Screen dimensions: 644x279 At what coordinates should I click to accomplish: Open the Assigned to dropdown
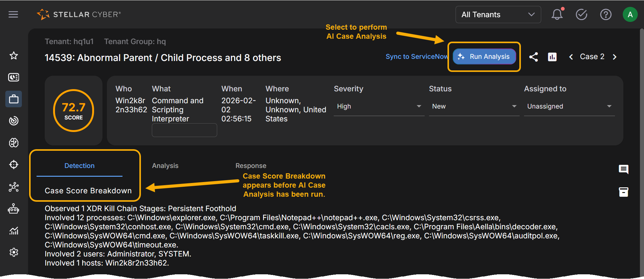click(569, 107)
